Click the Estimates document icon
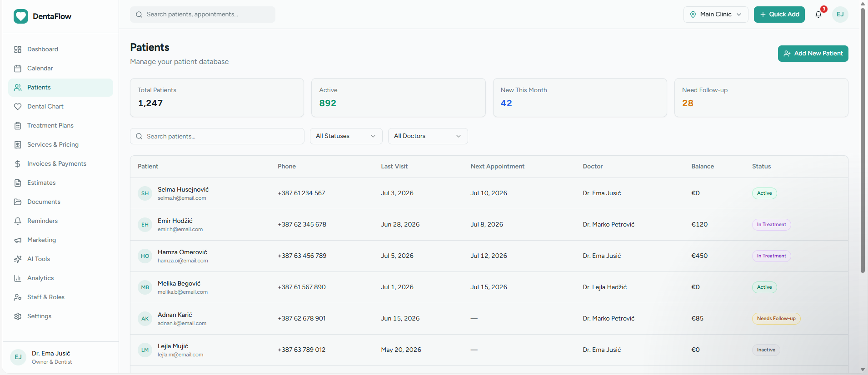This screenshot has height=375, width=868. (18, 183)
